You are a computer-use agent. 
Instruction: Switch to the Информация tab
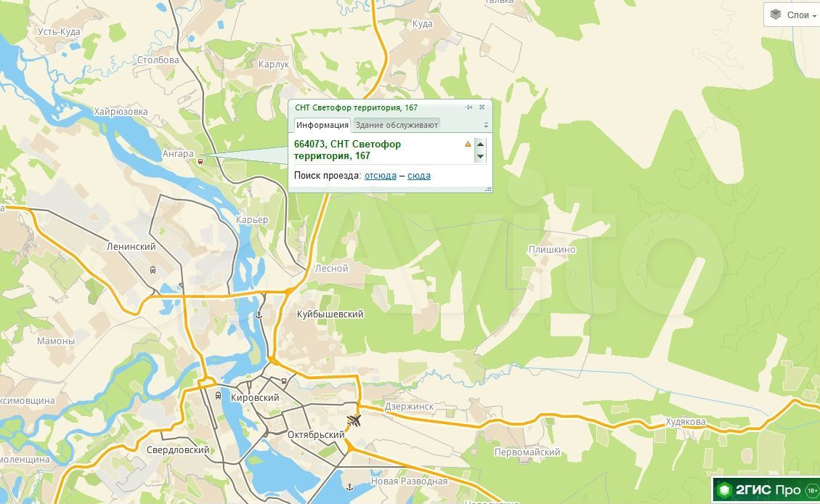(322, 125)
